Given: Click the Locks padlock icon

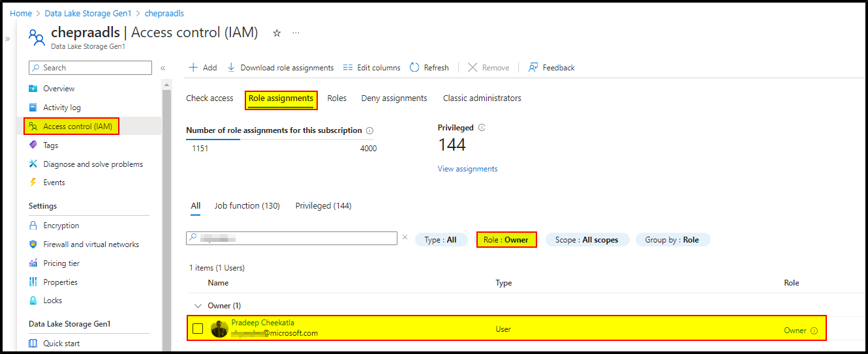Looking at the screenshot, I should 33,301.
